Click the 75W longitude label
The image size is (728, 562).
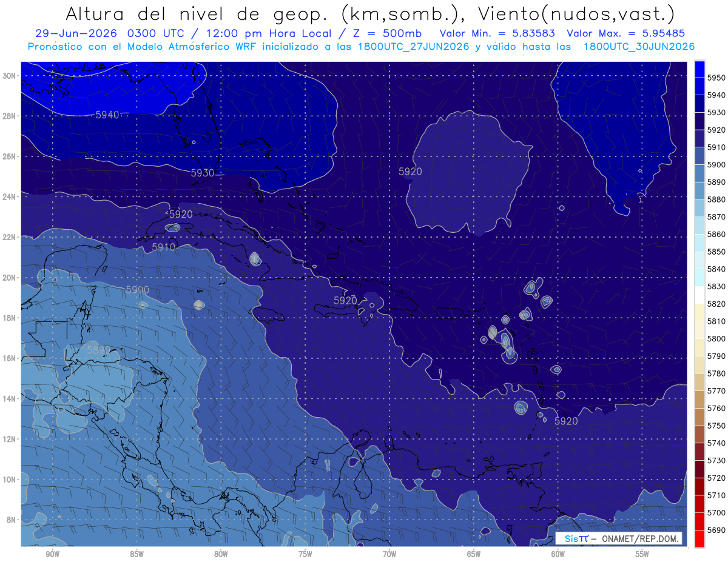point(305,554)
